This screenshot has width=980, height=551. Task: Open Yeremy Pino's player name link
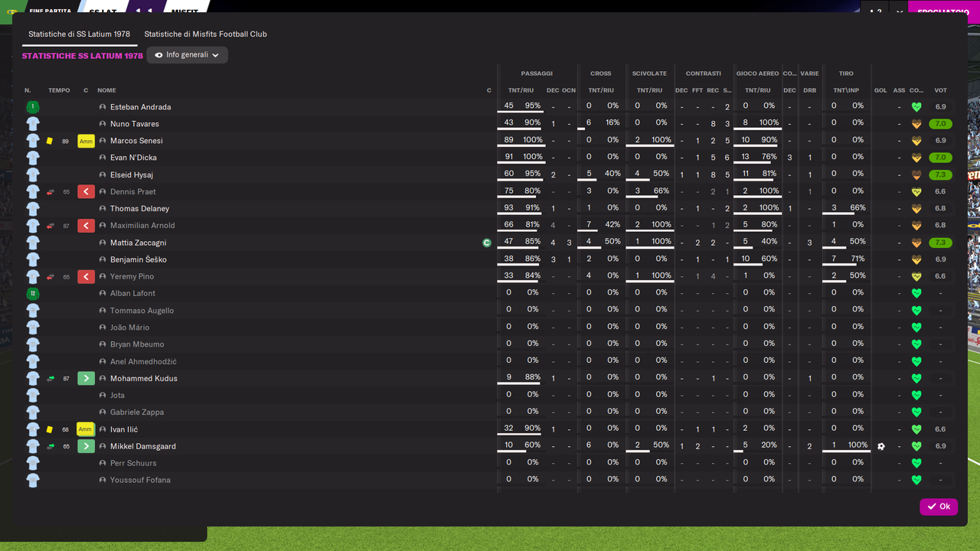132,276
